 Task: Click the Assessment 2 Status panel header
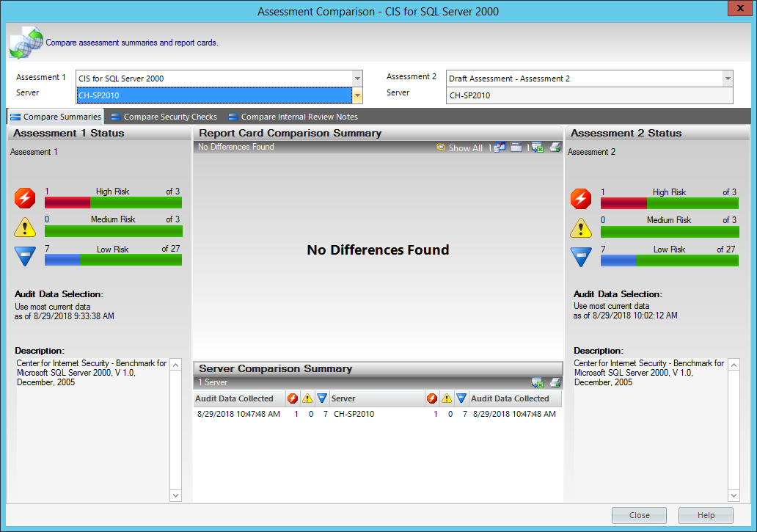[x=657, y=134]
